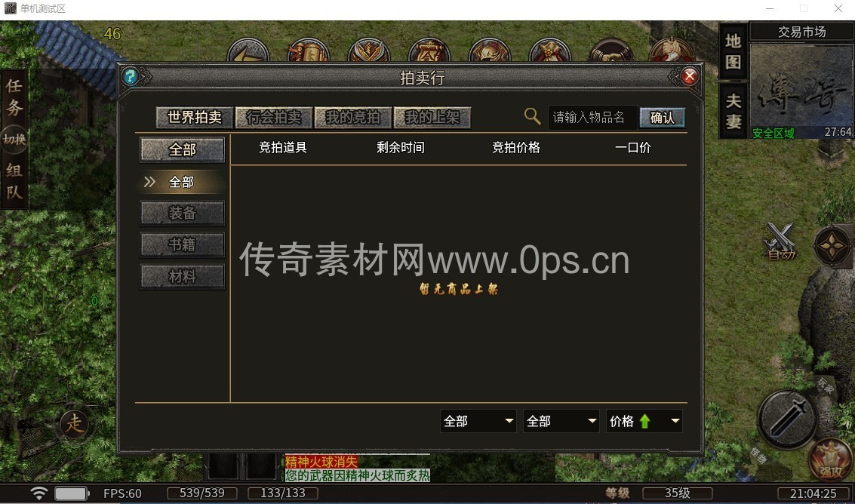Open the 夫妻 couple panel

[734, 111]
